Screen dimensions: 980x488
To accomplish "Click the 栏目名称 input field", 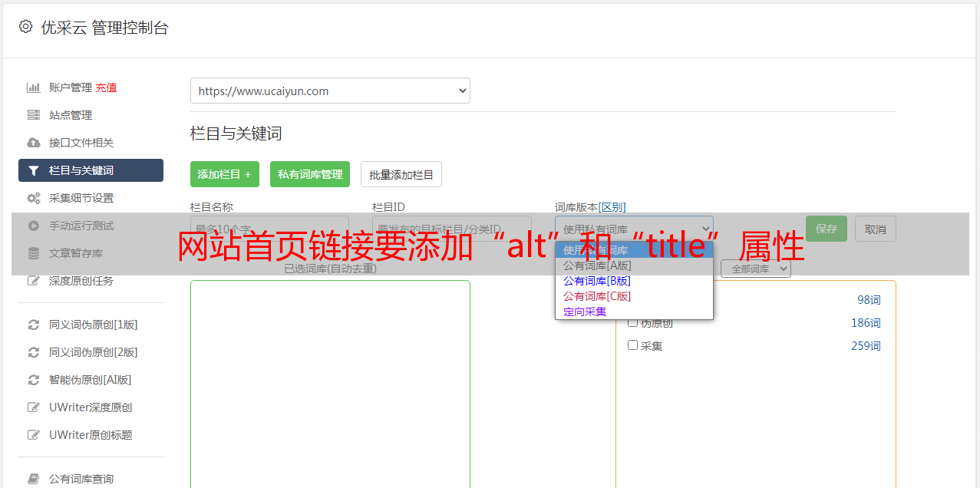I will [269, 229].
